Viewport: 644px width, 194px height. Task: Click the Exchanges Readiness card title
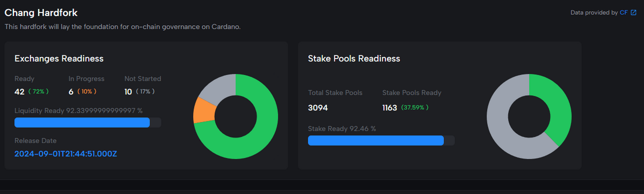pyautogui.click(x=59, y=58)
